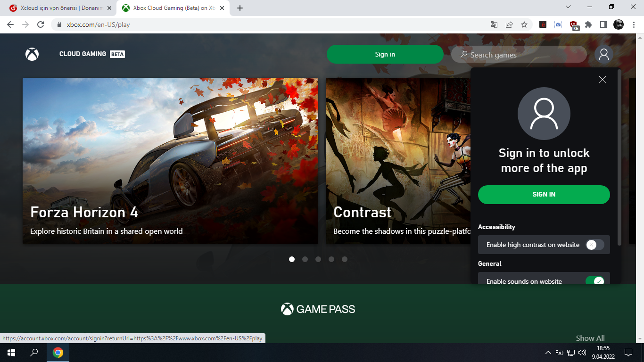The image size is (644, 362).
Task: Open Windows taskbar search
Action: click(34, 353)
